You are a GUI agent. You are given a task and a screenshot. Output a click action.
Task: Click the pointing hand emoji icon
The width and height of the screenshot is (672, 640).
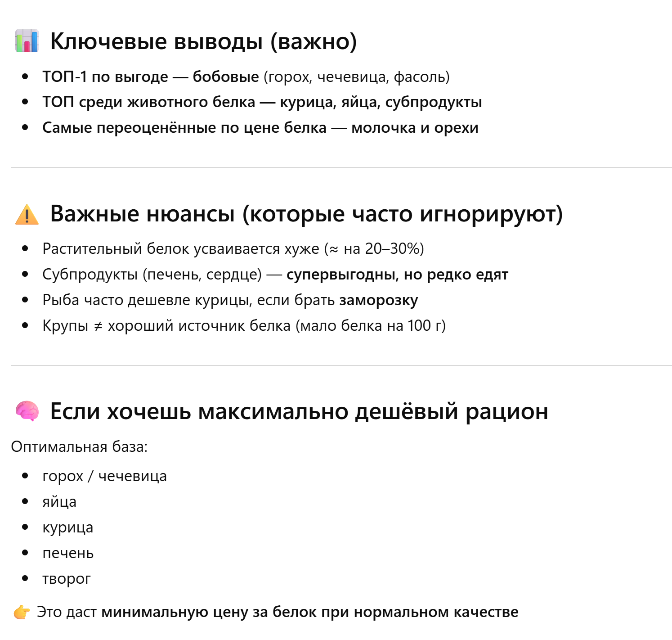22,612
